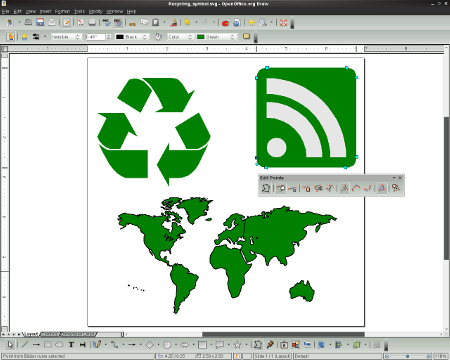Toggle Symmetric Transition in Edit Points toolbar
450x360 pixels.
tap(368, 188)
